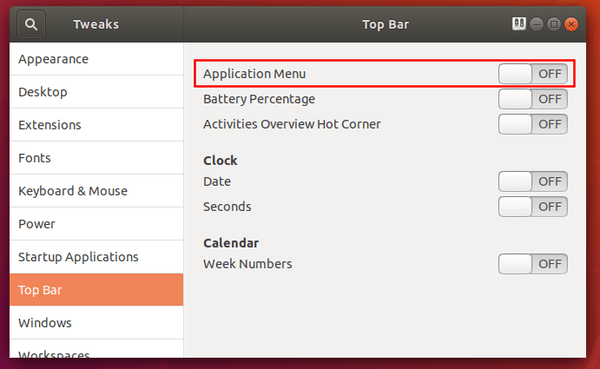This screenshot has width=600, height=369.
Task: Click the application menu icon beside minimize
Action: [x=519, y=24]
